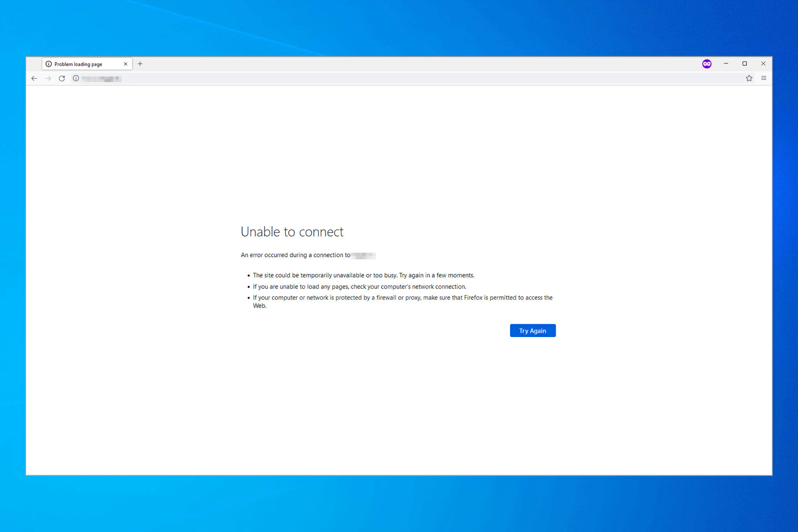
Task: Open a new tab with the plus icon
Action: pos(140,64)
